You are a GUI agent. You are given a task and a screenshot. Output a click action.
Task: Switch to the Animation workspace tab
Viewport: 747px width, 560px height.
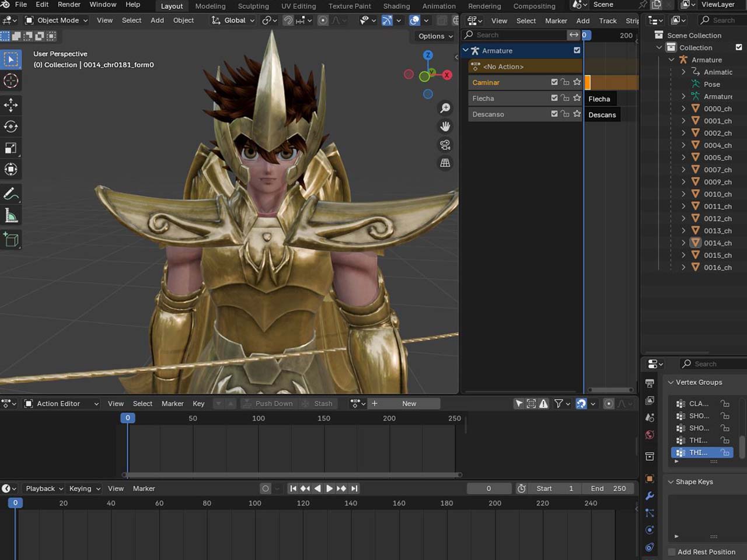pyautogui.click(x=439, y=6)
